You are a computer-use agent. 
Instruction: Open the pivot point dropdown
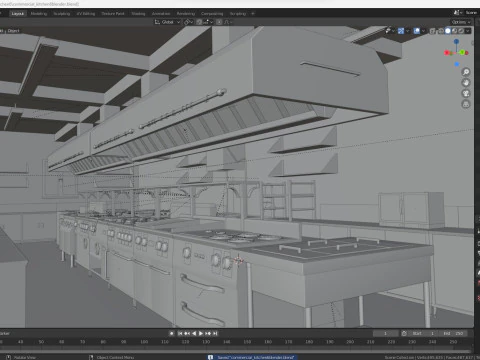(189, 22)
